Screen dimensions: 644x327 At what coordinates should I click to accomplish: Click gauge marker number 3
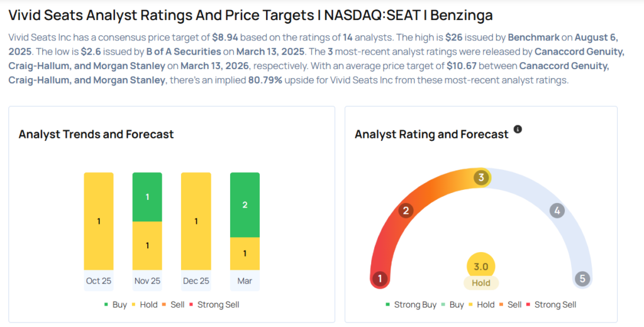(x=481, y=178)
